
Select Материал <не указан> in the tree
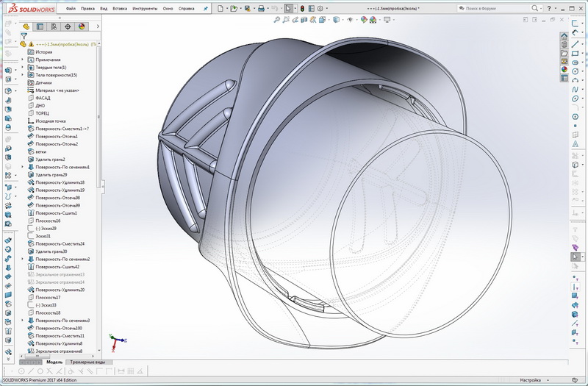pyautogui.click(x=57, y=90)
